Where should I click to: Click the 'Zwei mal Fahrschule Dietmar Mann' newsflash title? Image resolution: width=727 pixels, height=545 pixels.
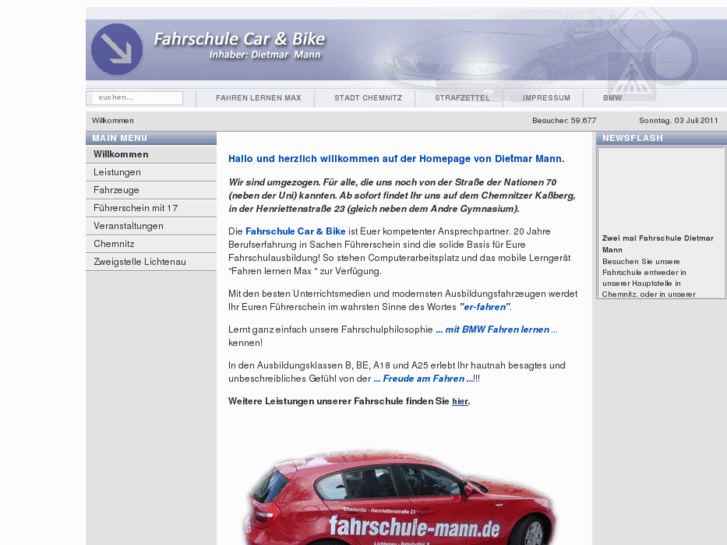[657, 244]
